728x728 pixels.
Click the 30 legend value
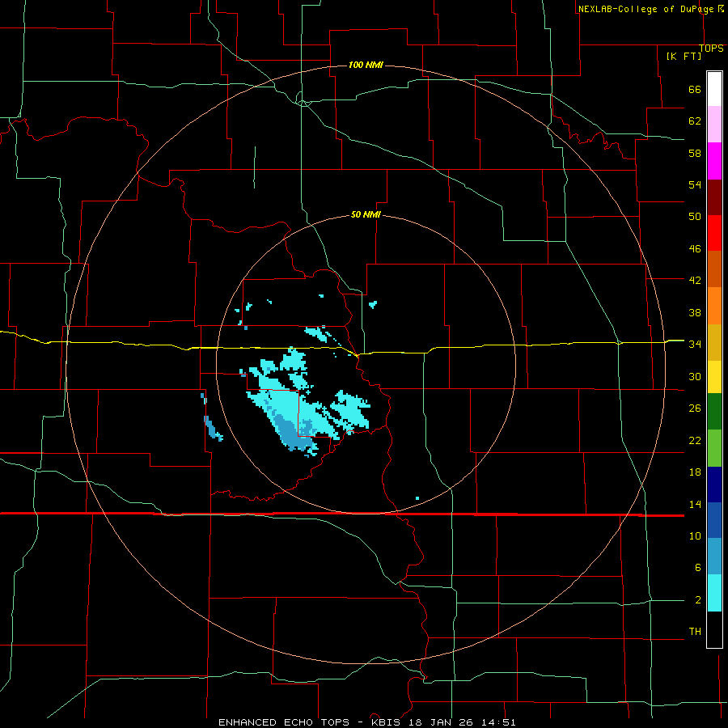click(x=695, y=376)
